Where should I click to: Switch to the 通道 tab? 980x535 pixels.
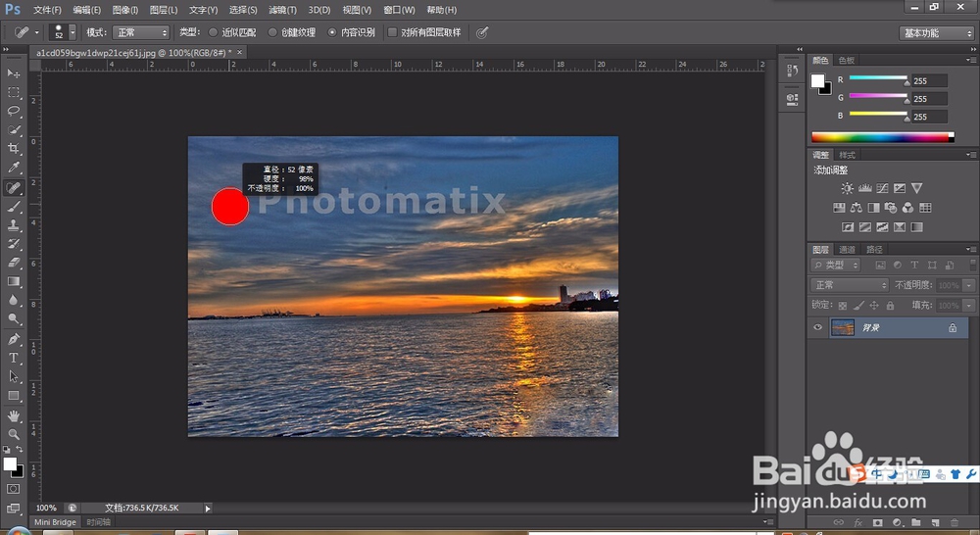click(x=847, y=250)
